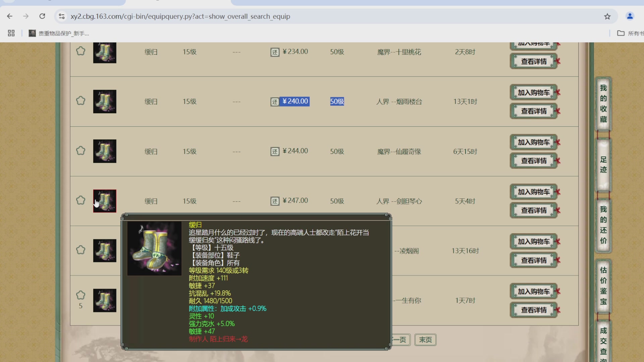Click server name 人界 --烟雨楼台
The image size is (644, 362).
(399, 102)
